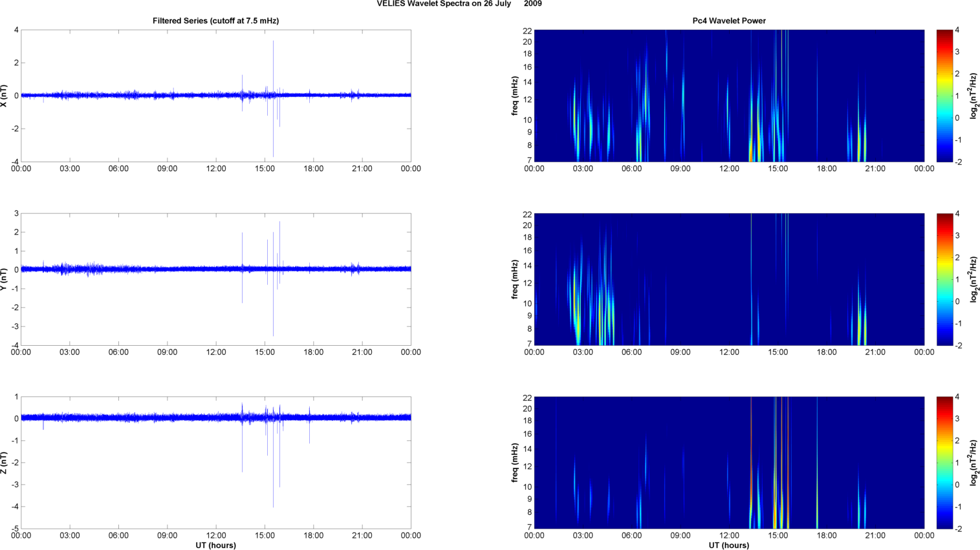Click the "Y (nT)" y-axis label

click(5, 279)
